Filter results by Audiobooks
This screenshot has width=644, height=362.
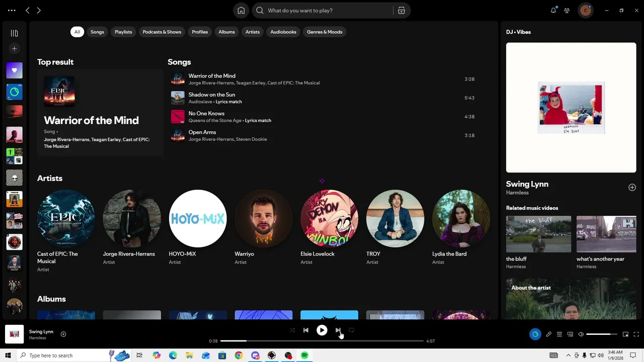283,32
